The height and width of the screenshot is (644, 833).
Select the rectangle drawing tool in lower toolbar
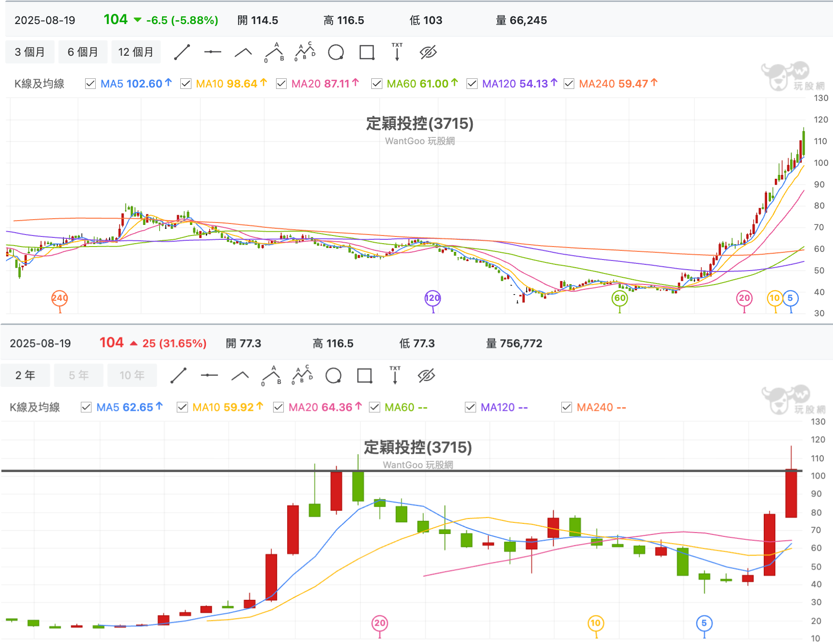(365, 375)
